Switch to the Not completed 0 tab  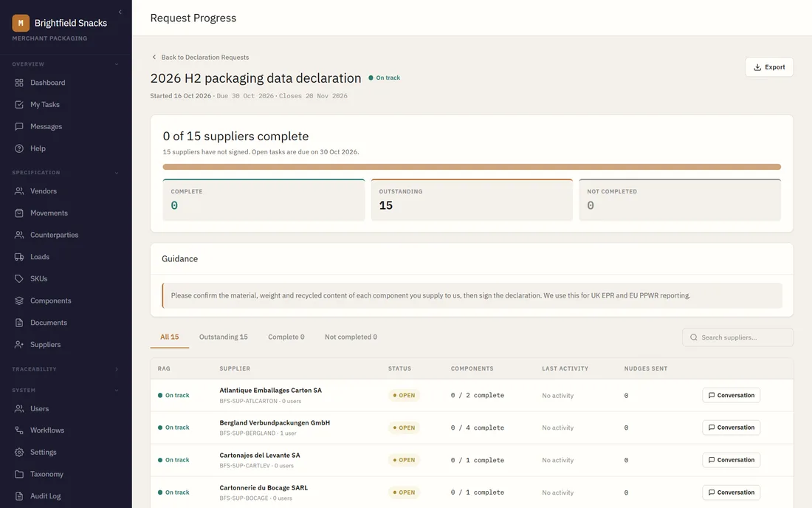click(351, 337)
